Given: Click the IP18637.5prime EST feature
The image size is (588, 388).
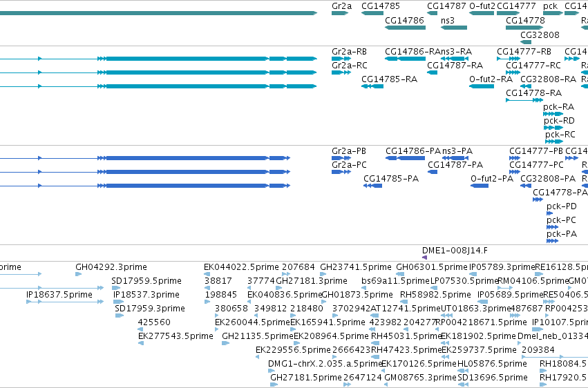Looking at the screenshot, I should point(65,302).
